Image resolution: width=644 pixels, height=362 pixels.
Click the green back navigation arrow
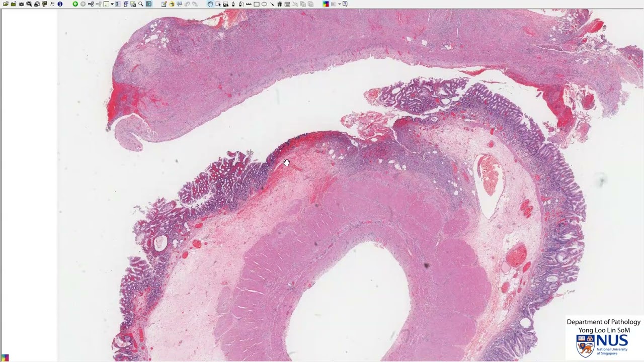(75, 4)
